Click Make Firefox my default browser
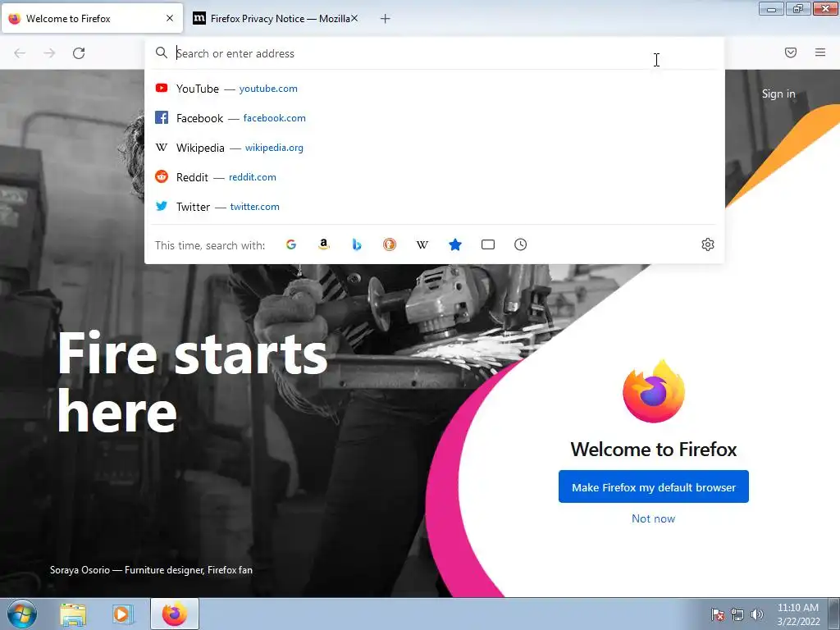This screenshot has width=840, height=630. [x=654, y=487]
